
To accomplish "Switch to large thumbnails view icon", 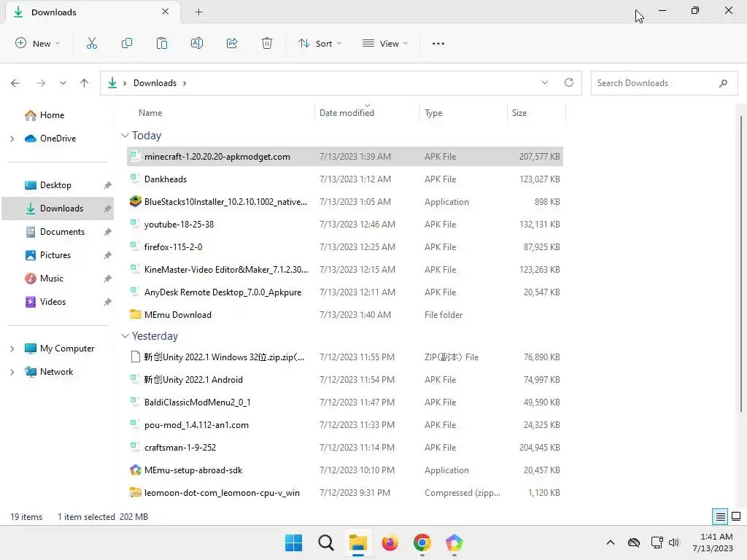I will pos(736,517).
